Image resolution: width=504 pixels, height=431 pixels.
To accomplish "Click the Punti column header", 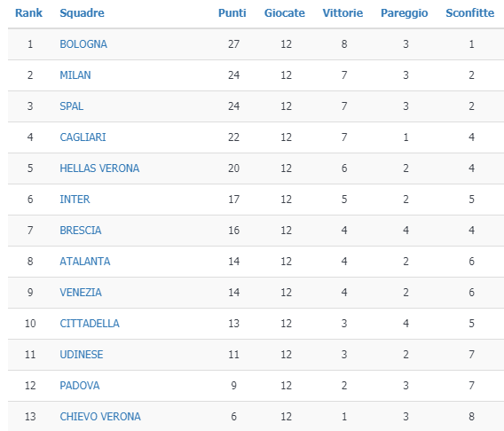I will (x=232, y=13).
